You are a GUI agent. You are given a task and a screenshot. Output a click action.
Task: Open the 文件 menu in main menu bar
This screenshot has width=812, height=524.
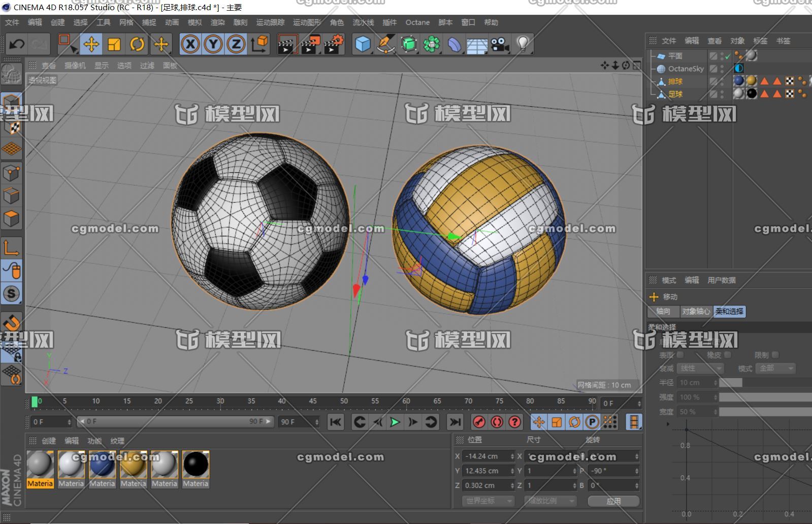12,22
